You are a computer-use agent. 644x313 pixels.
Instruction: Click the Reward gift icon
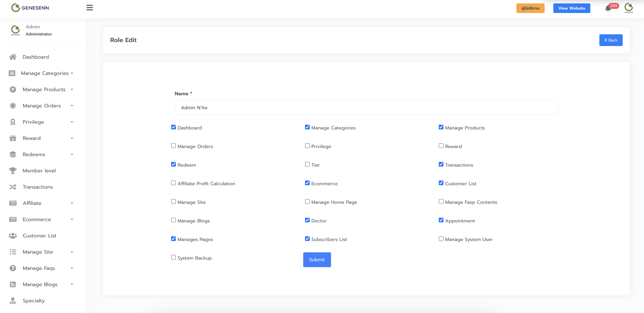click(x=13, y=138)
